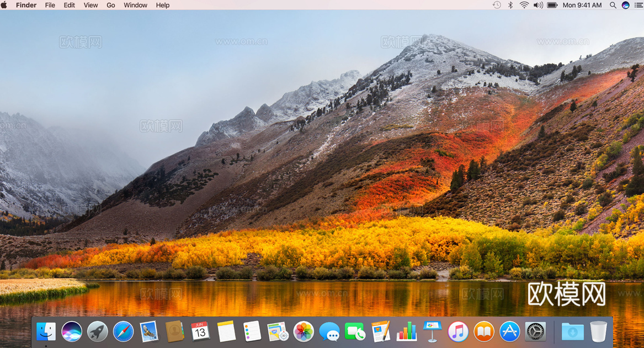Open the Photos app
This screenshot has width=644, height=348.
click(x=304, y=331)
